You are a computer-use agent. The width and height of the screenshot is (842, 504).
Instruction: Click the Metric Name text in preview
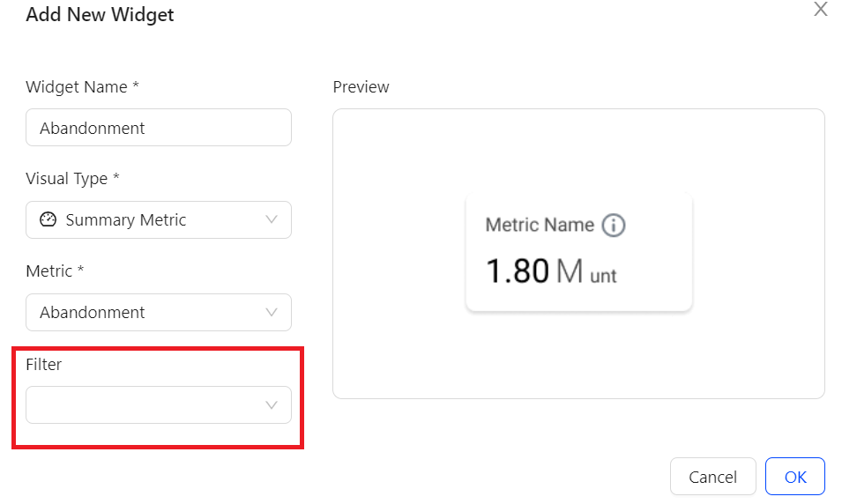[x=540, y=225]
